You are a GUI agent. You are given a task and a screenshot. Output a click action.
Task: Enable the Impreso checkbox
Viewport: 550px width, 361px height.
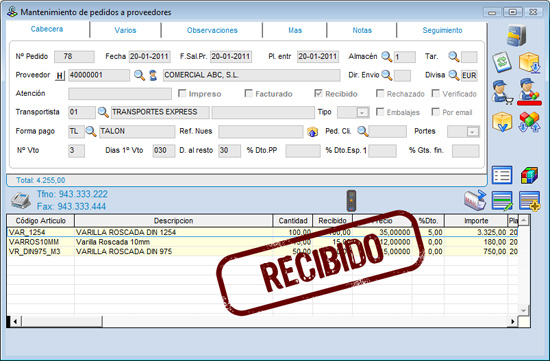pos(182,93)
